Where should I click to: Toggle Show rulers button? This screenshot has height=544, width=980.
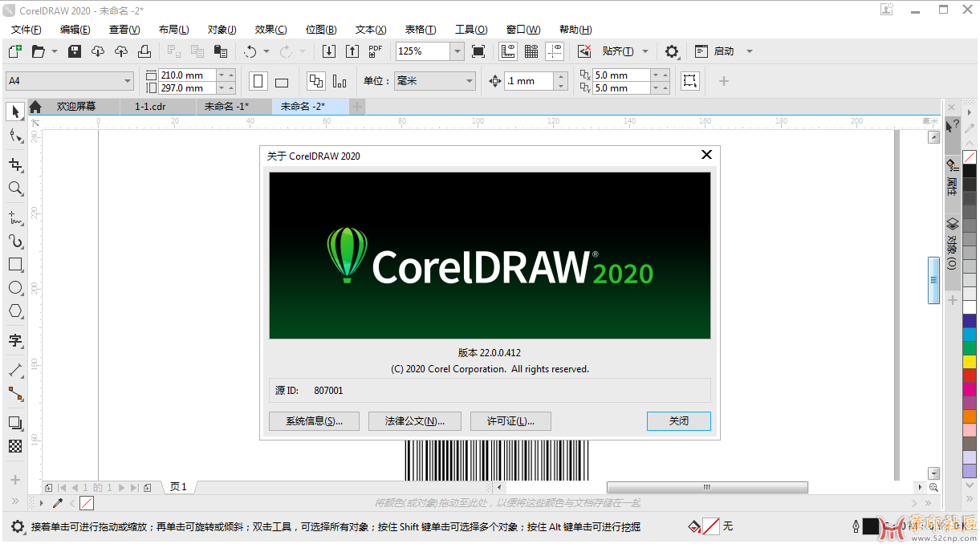coord(508,51)
